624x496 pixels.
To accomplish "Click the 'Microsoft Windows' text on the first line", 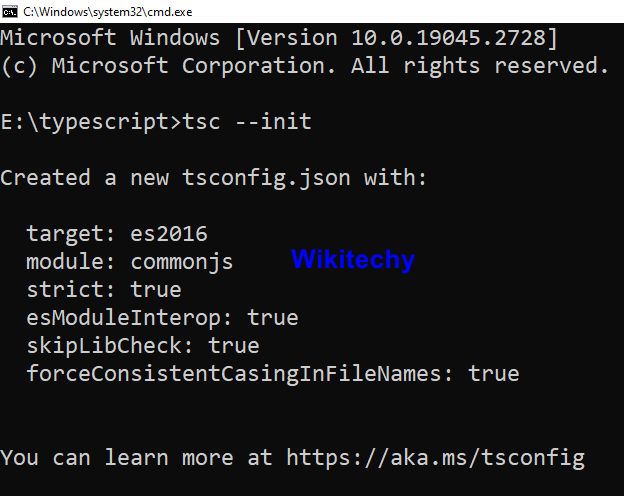I will (110, 39).
